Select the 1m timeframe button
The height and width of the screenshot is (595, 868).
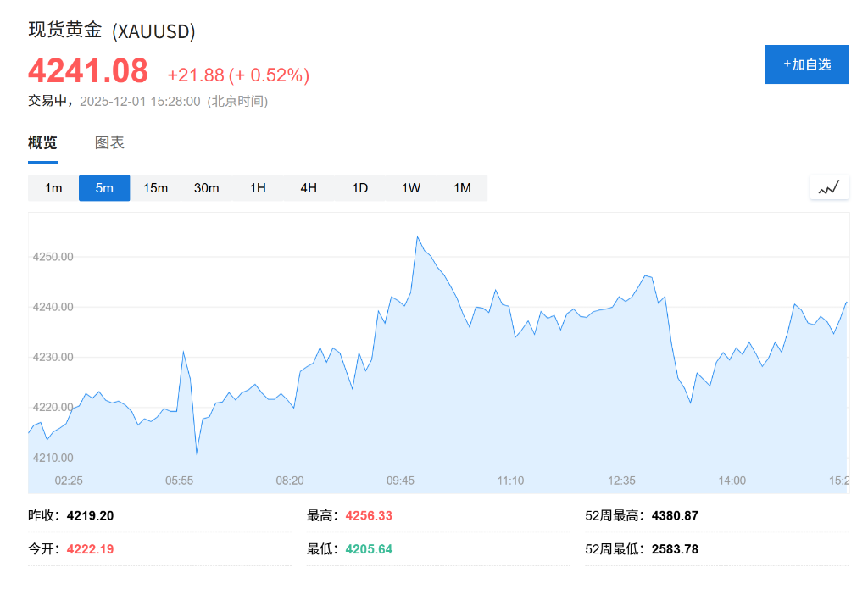point(53,187)
